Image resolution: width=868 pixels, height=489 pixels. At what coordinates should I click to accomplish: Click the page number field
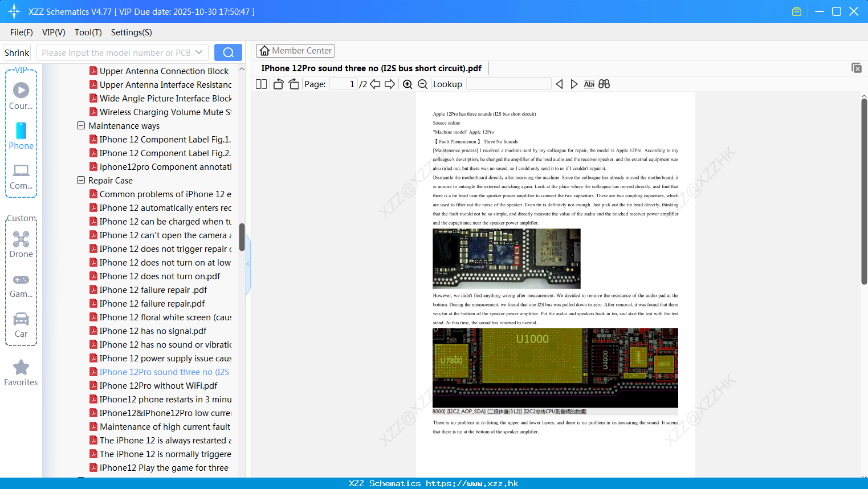coord(344,84)
